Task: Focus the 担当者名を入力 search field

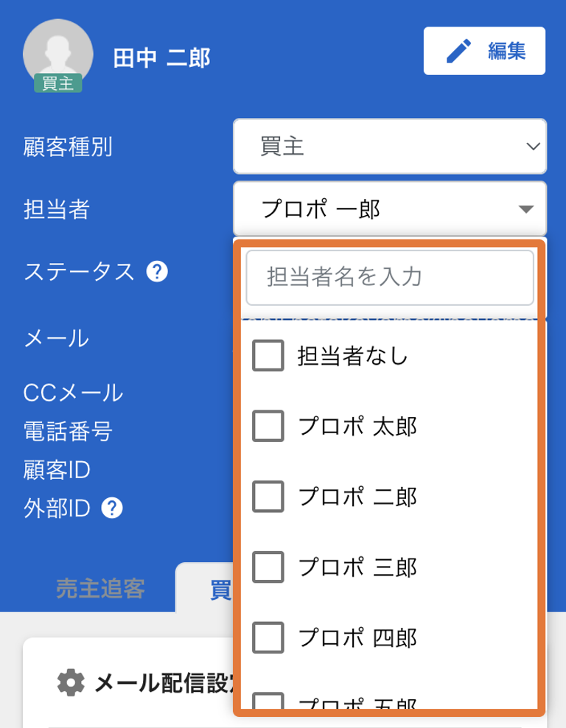Action: (390, 278)
